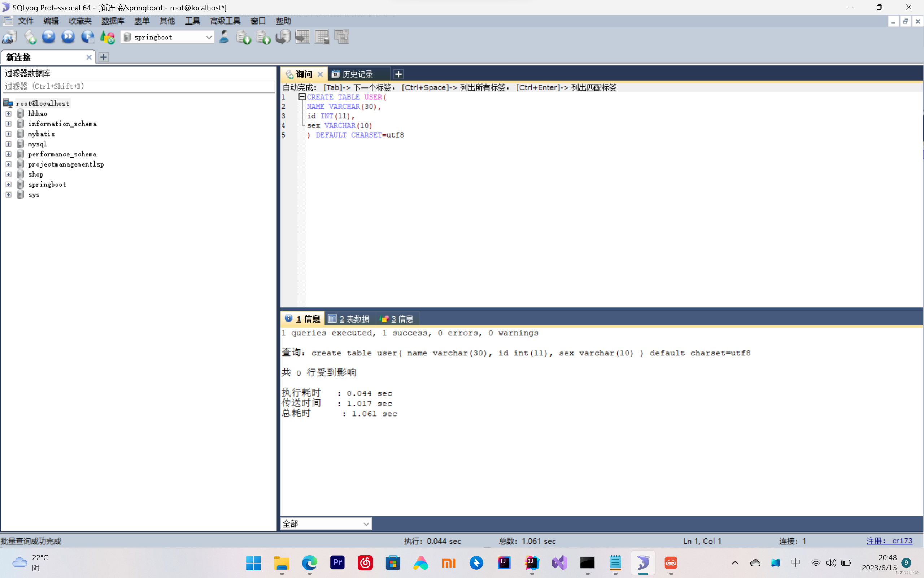Expand the sys database node
The height and width of the screenshot is (578, 924).
tap(8, 195)
